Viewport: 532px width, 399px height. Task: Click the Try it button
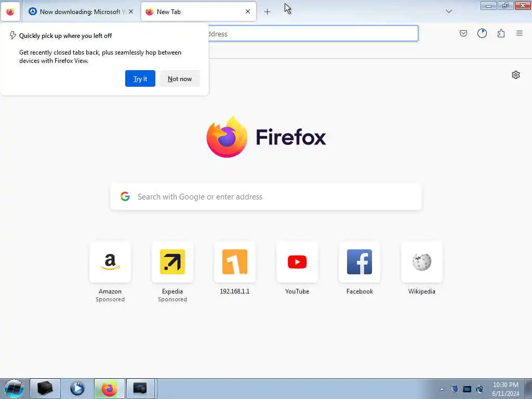(140, 78)
